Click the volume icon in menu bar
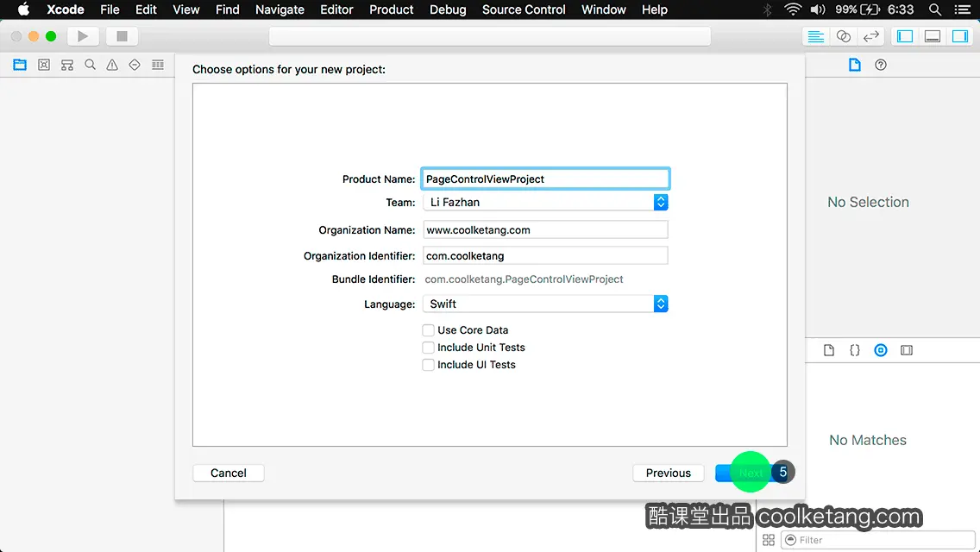Screen dimensions: 980x552 click(x=818, y=9)
